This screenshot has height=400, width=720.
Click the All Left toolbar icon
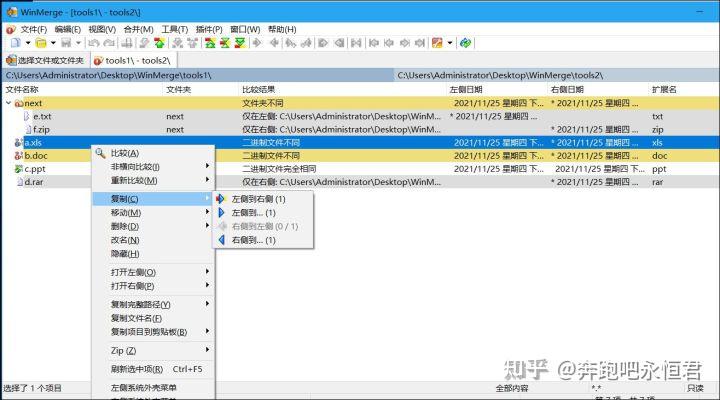click(339, 43)
